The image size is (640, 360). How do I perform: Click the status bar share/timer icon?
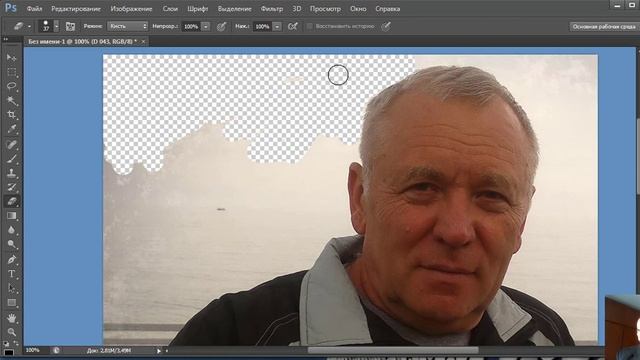[x=56, y=350]
